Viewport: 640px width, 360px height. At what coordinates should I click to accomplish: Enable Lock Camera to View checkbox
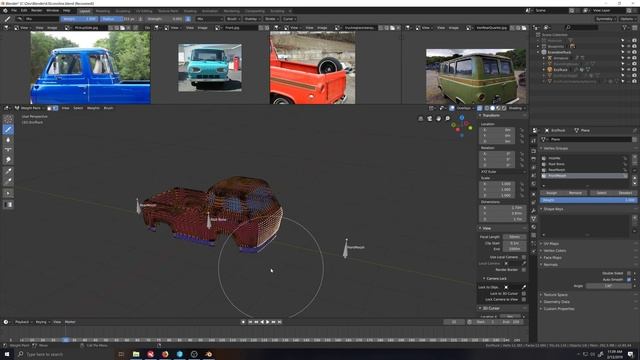click(524, 299)
